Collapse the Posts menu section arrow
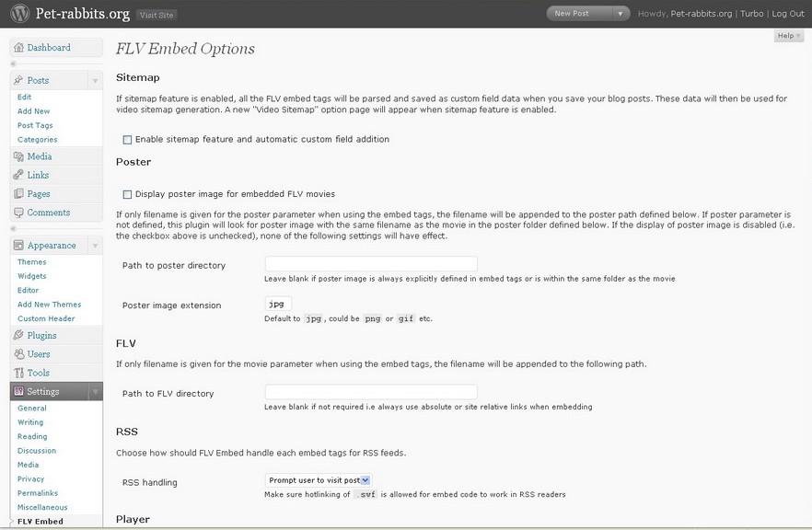Image resolution: width=812 pixels, height=530 pixels. point(95,81)
